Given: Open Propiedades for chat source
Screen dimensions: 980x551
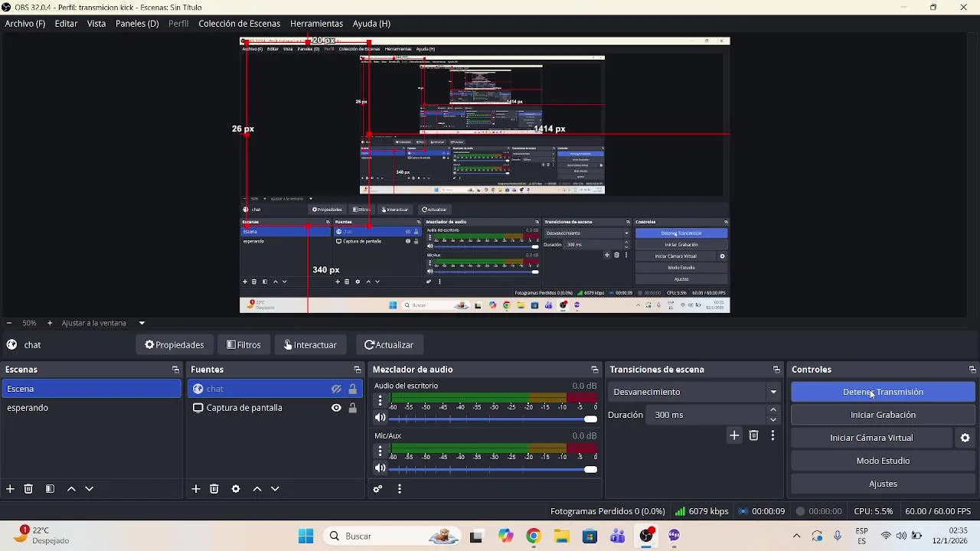Looking at the screenshot, I should tap(175, 345).
